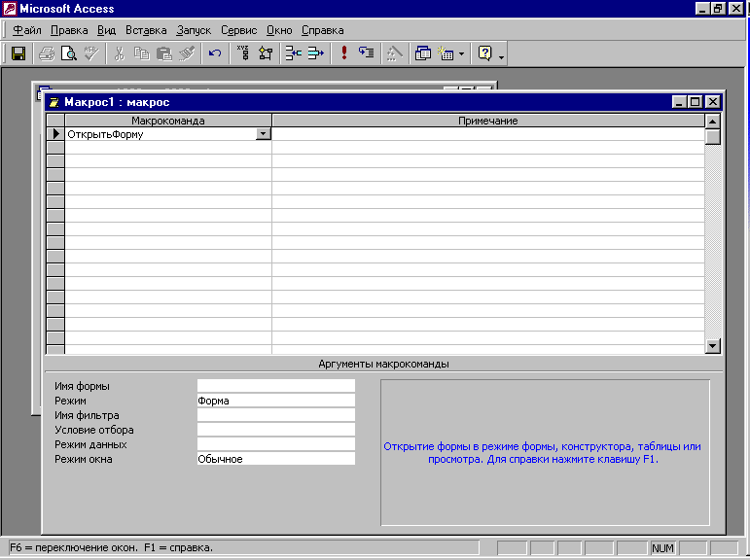Click the Режим окна label
This screenshot has height=560, width=750.
tap(84, 459)
